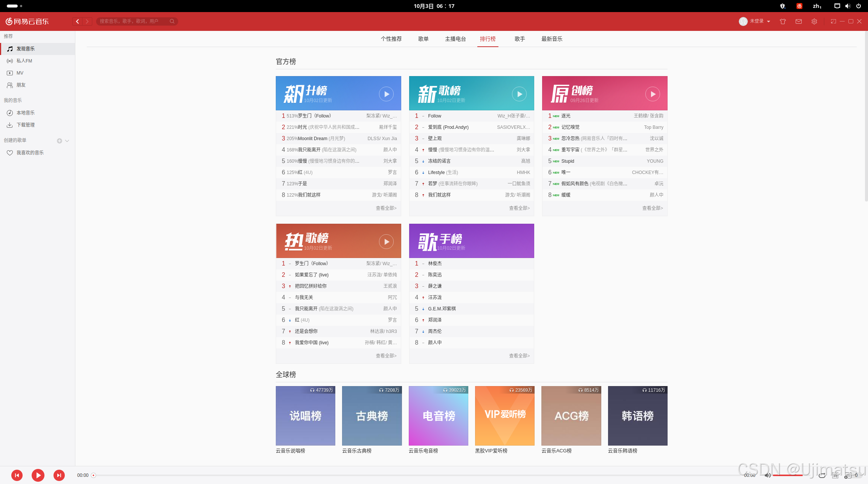The width and height of the screenshot is (868, 484).
Task: Open the play queue list icon
Action: [x=848, y=475]
